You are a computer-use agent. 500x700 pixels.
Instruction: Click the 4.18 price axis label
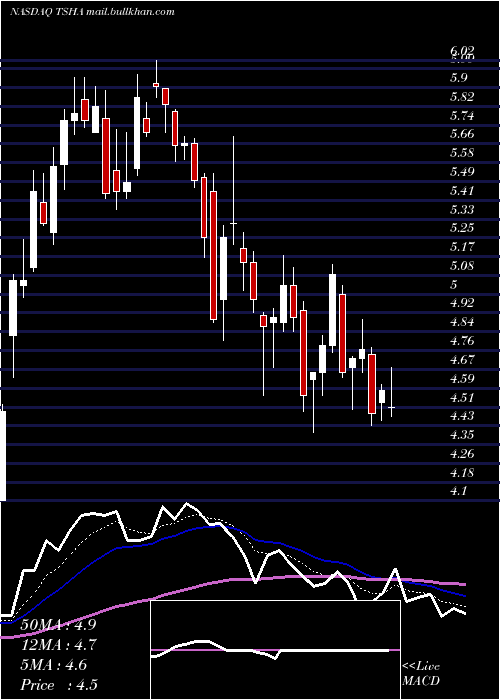462,472
